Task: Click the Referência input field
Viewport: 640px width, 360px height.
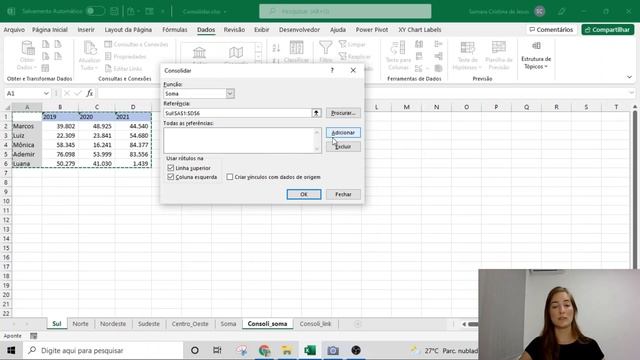Action: 238,113
